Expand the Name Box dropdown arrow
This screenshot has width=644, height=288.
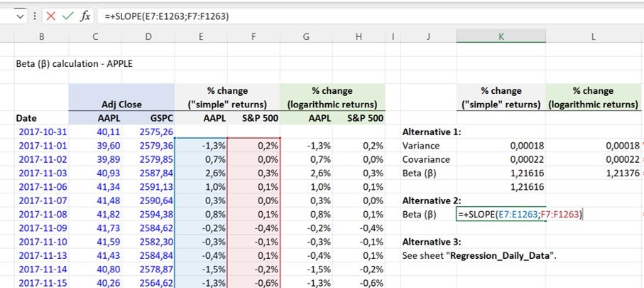pyautogui.click(x=19, y=16)
